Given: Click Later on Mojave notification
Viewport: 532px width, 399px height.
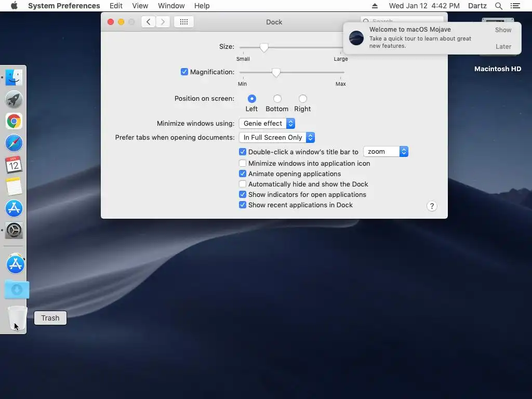Looking at the screenshot, I should tap(503, 46).
